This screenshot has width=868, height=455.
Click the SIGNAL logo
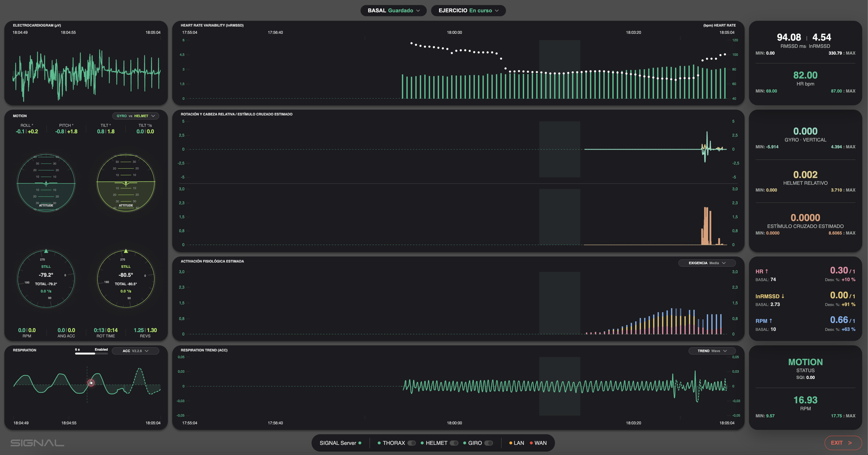[37, 443]
